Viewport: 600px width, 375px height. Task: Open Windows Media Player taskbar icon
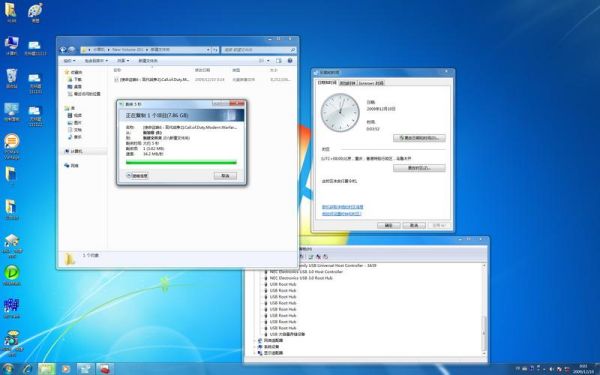click(66, 369)
